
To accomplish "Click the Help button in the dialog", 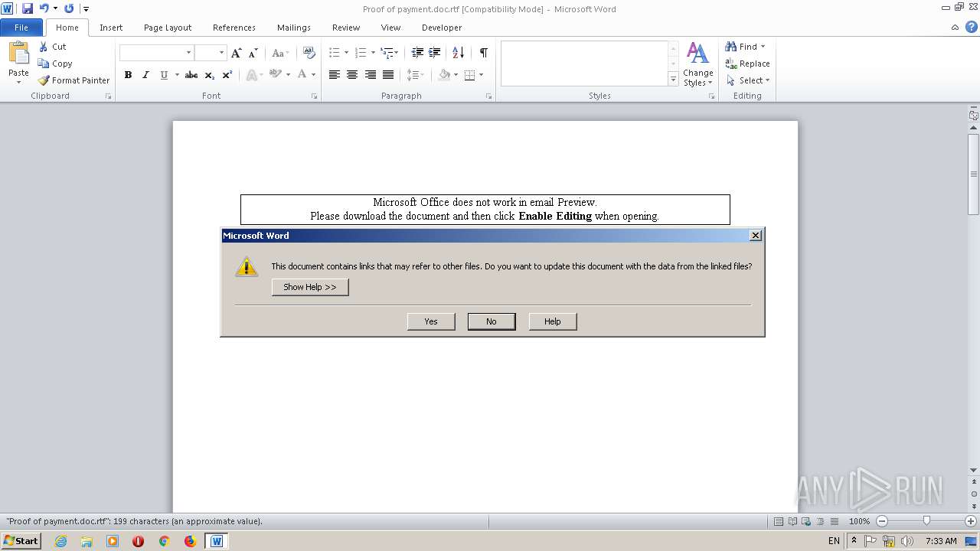I will [553, 321].
